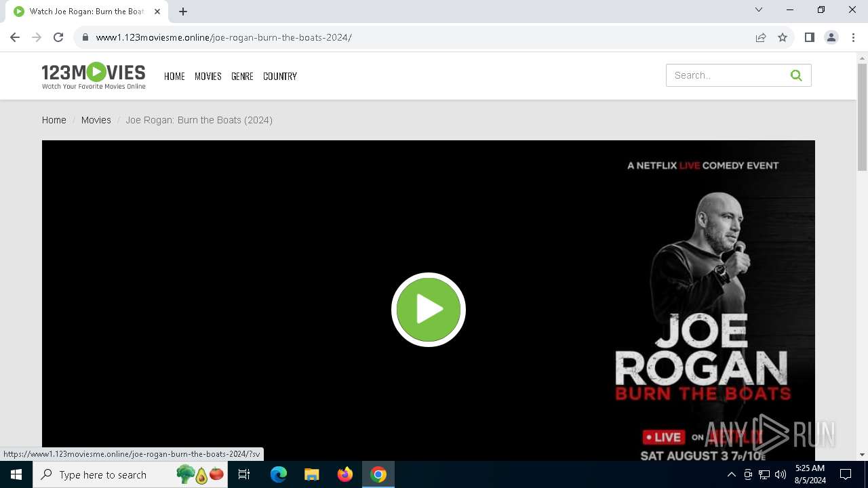View site information lock icon
This screenshot has width=868, height=488.
pyautogui.click(x=85, y=37)
